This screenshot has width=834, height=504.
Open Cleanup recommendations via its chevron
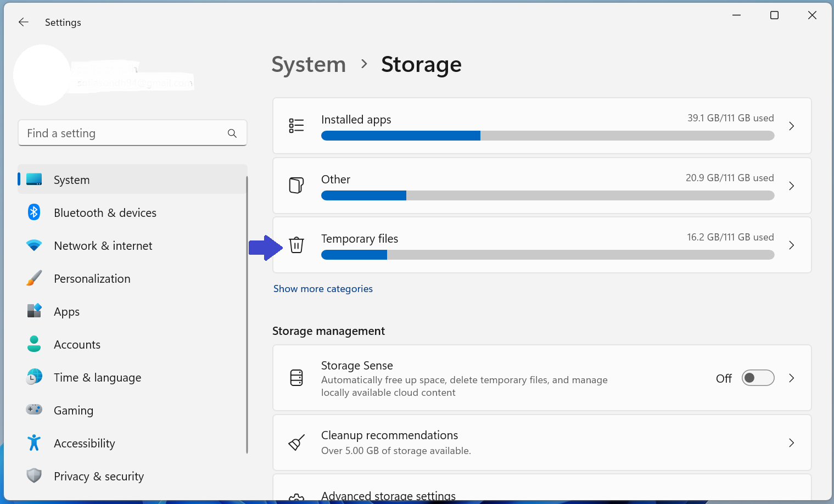[791, 443]
